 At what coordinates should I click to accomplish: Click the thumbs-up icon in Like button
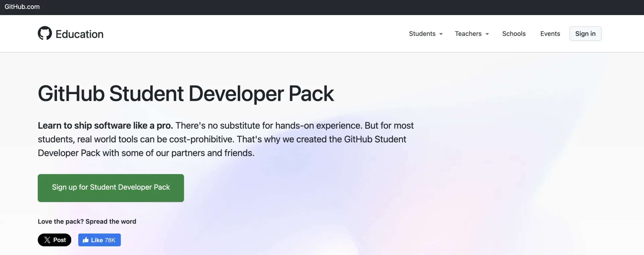86,240
